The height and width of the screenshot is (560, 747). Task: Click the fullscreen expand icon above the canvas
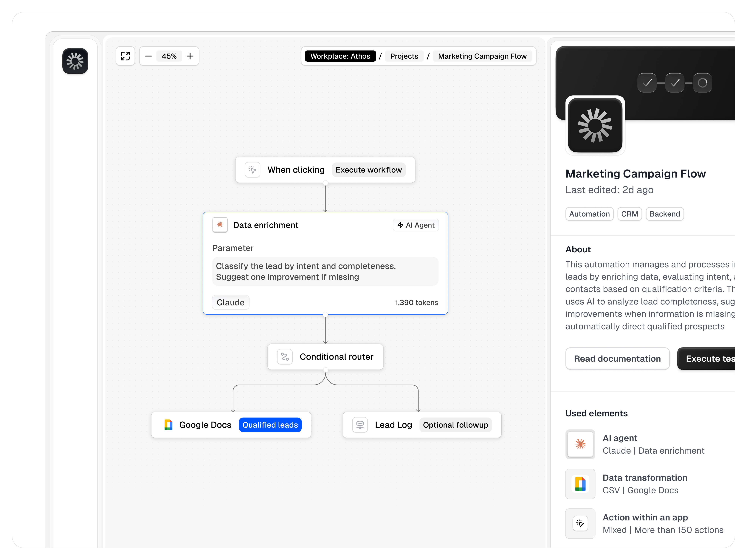click(x=125, y=56)
